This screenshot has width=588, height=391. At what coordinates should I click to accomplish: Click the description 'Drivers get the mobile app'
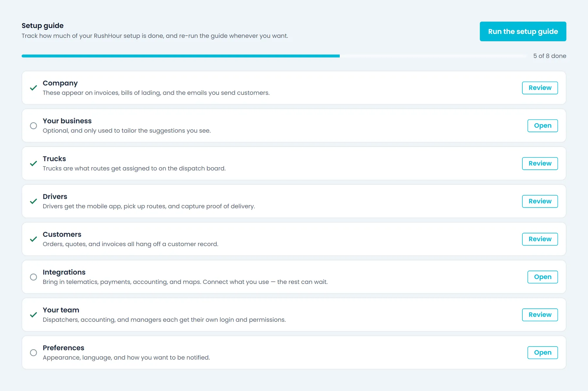click(x=149, y=206)
